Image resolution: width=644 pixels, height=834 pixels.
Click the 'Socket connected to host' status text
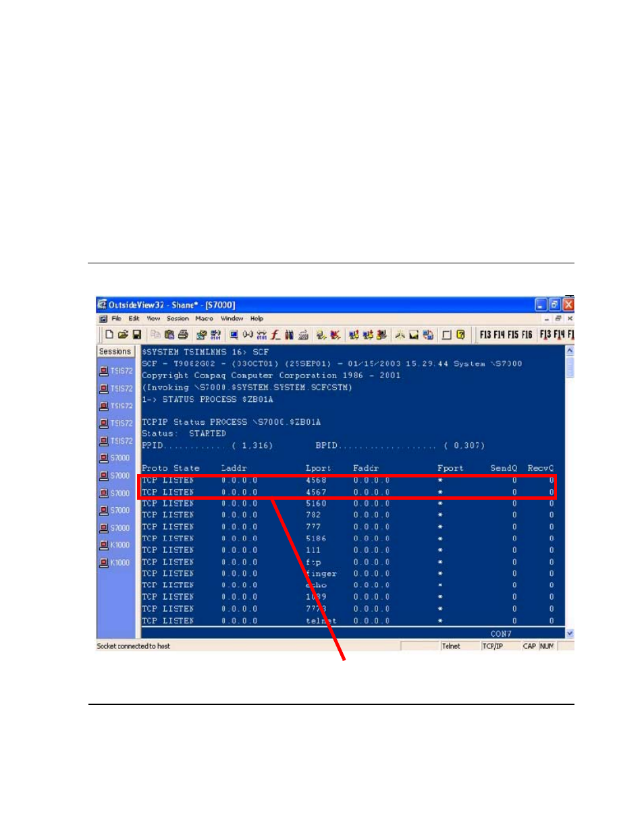coord(134,646)
